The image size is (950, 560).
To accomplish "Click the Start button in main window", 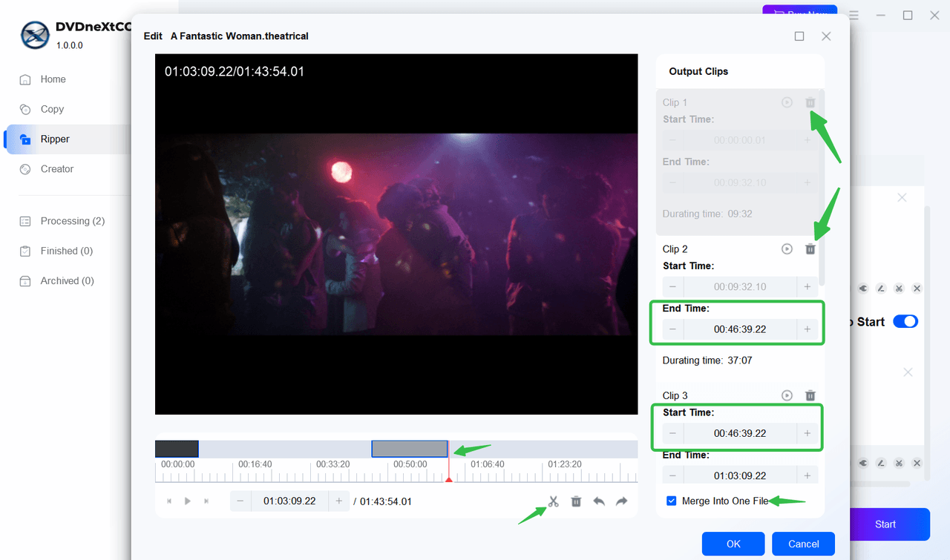I will click(x=885, y=524).
